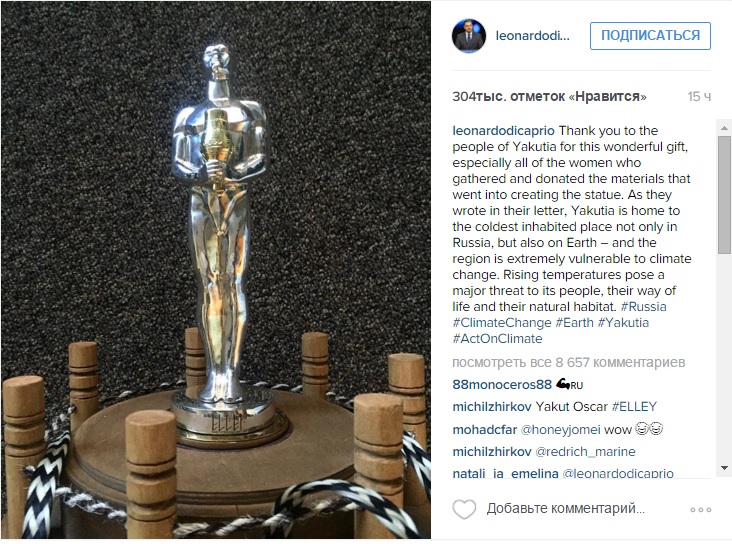The width and height of the screenshot is (732, 544).
Task: Click the statue photo
Action: [x=216, y=270]
